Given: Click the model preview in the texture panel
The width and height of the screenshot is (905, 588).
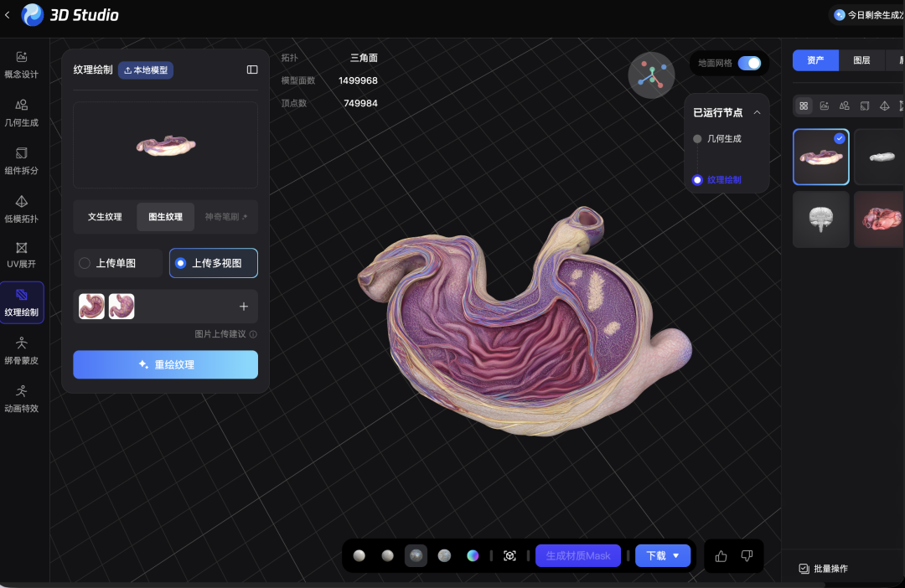Looking at the screenshot, I should tap(166, 145).
